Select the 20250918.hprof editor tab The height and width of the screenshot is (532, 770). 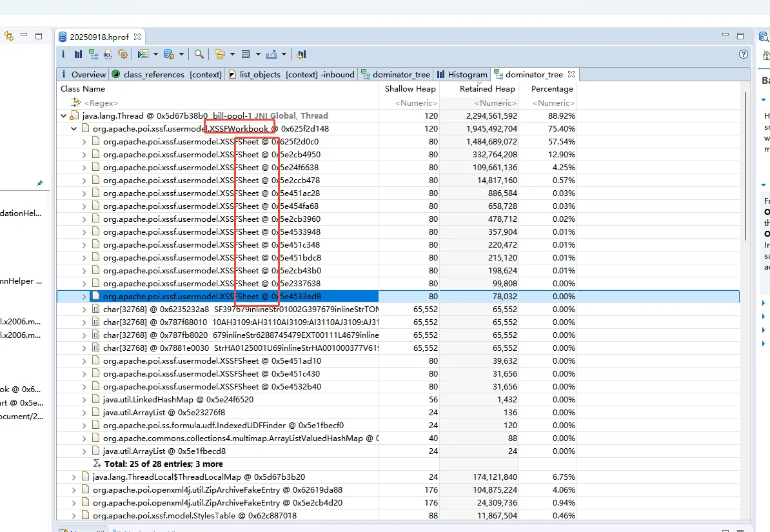[x=99, y=37]
